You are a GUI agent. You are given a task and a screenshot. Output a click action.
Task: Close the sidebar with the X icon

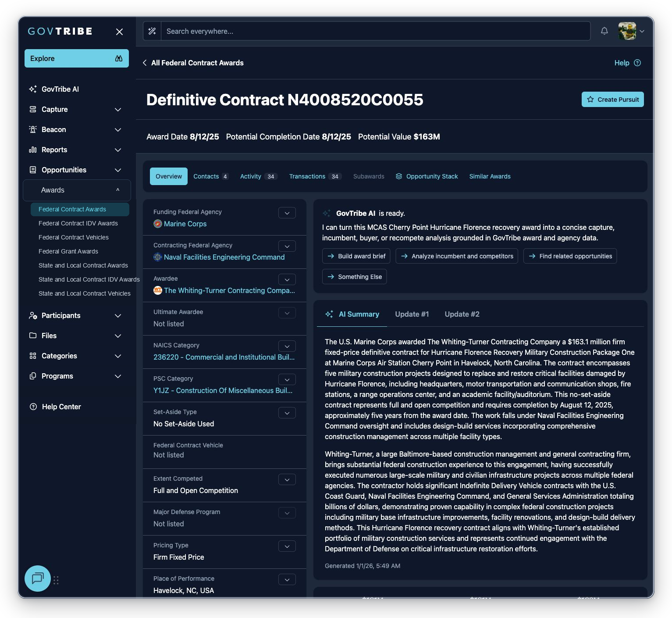click(x=119, y=32)
